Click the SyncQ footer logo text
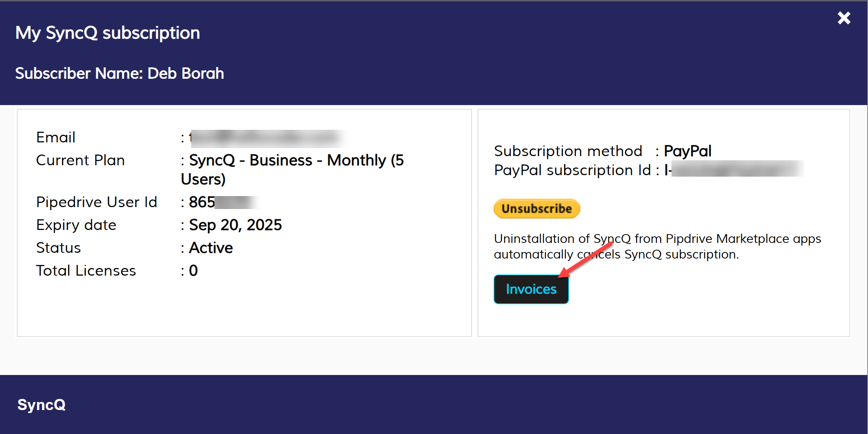The image size is (868, 434). coord(42,404)
